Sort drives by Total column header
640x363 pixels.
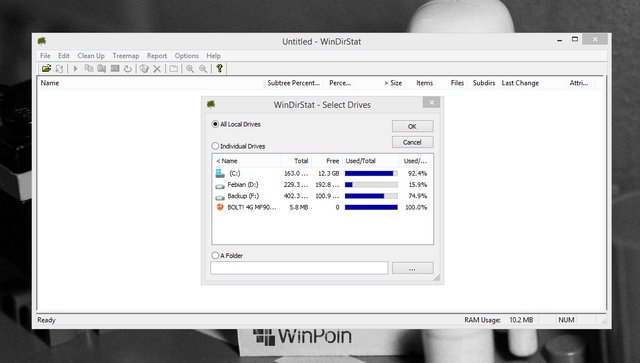[296, 161]
